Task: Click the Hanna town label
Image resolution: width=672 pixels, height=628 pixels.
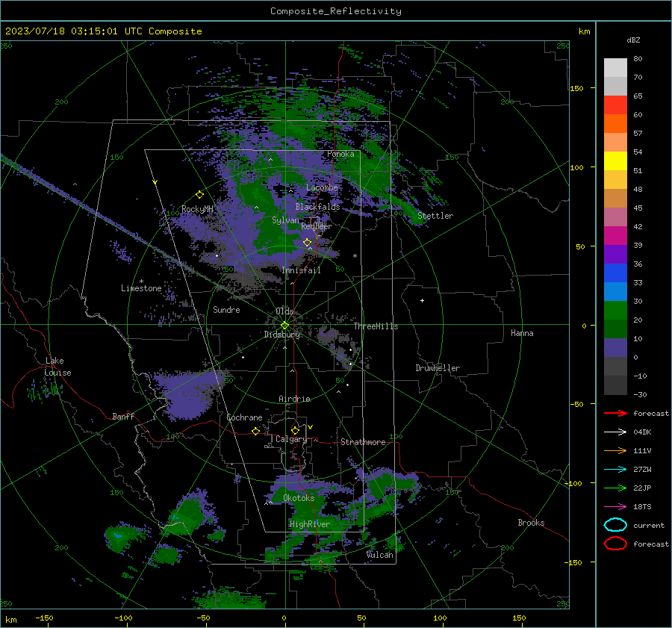Action: click(522, 332)
